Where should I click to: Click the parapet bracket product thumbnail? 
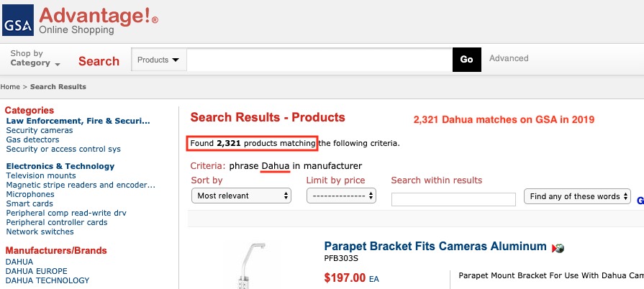(252, 265)
